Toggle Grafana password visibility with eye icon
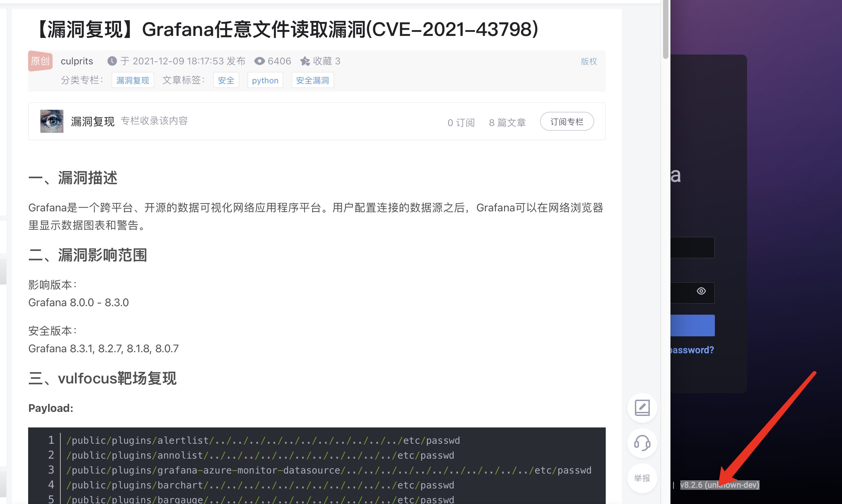842x504 pixels. tap(702, 291)
